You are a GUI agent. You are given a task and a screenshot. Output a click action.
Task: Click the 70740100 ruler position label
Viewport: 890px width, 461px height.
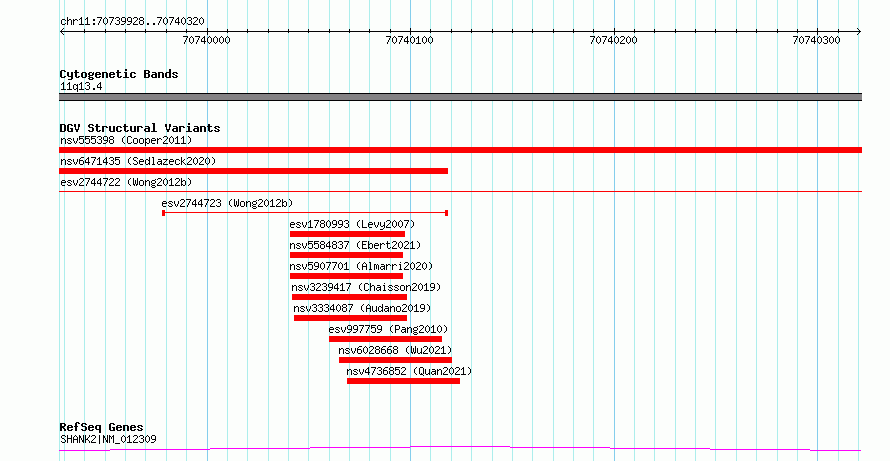point(410,40)
